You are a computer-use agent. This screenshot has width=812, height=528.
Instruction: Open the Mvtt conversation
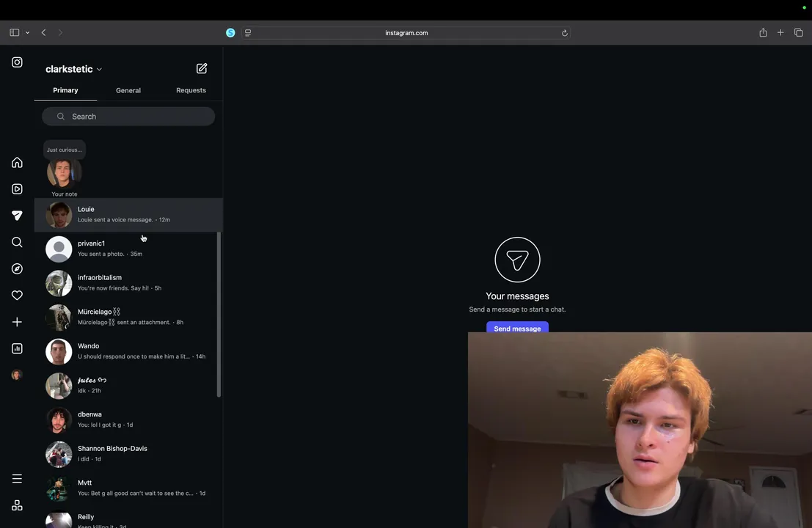(128, 488)
